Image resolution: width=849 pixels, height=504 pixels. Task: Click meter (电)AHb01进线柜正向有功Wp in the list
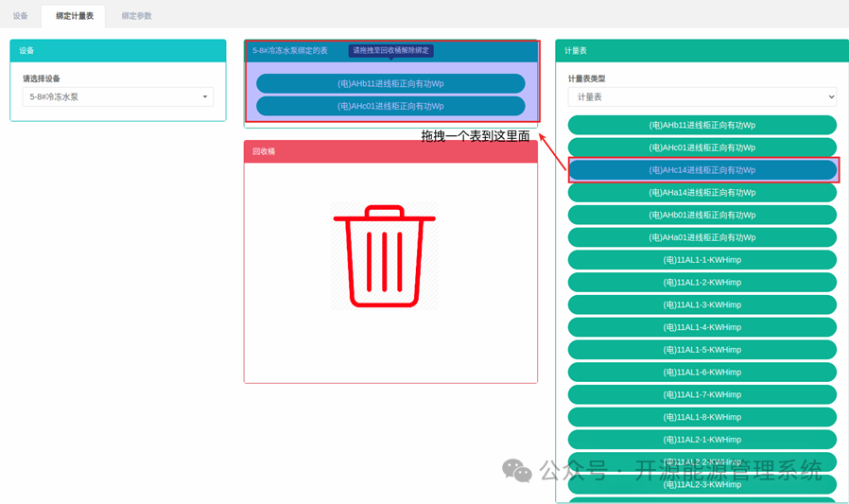point(702,215)
